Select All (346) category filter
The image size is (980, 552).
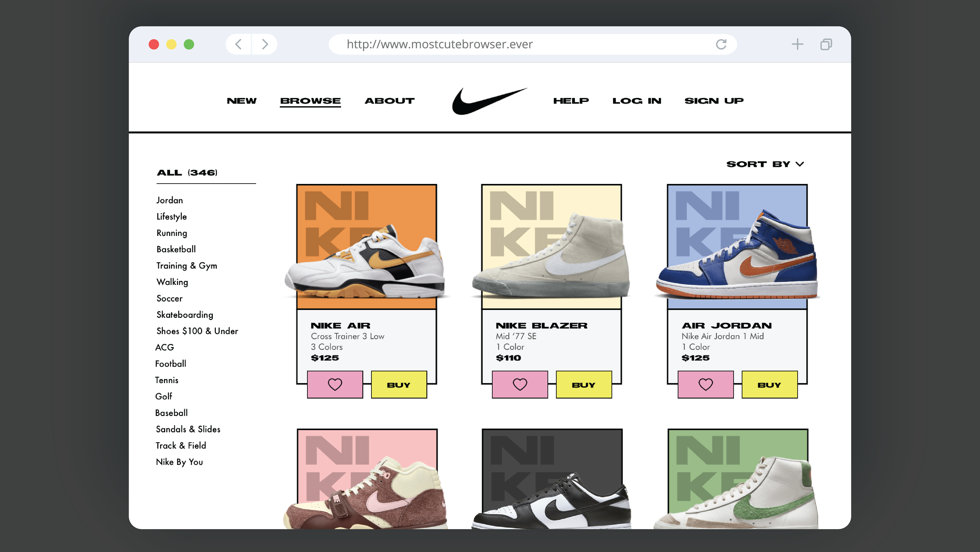187,173
